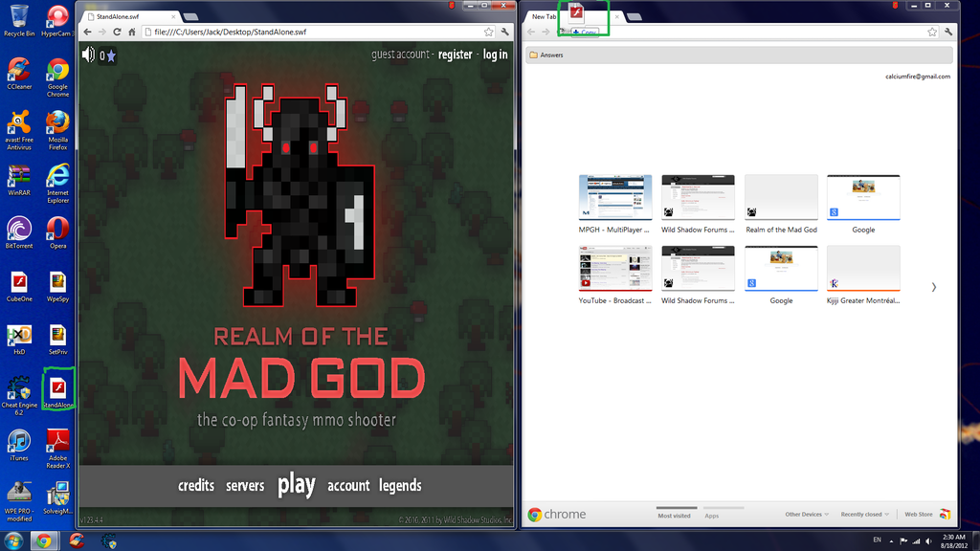Open Chrome Web Store link
This screenshot has width=980, height=551.
(x=926, y=514)
